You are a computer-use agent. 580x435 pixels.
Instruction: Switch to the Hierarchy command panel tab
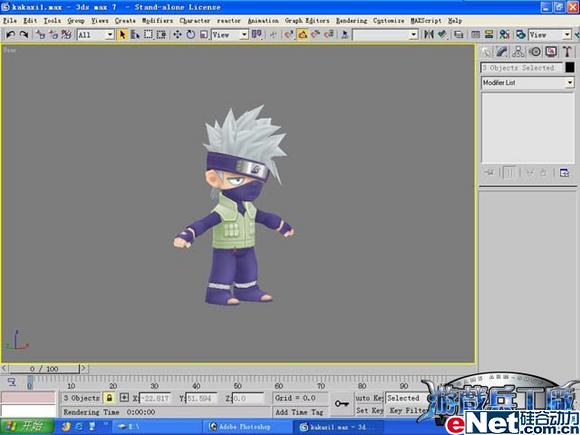pyautogui.click(x=518, y=52)
